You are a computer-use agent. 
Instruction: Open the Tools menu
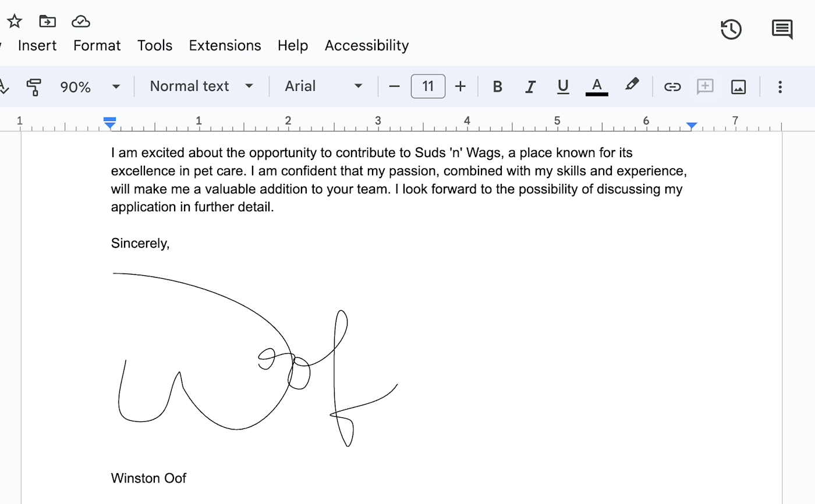click(x=155, y=45)
